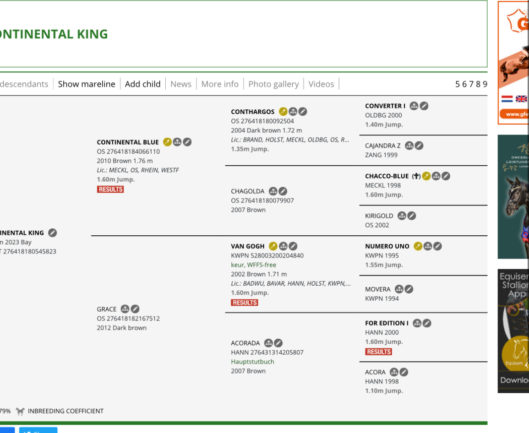Select the UK flag in the ad
The image size is (529, 433).
521,99
